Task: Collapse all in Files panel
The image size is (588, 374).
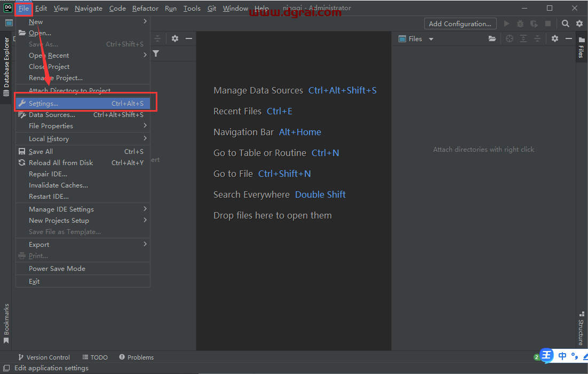Action: 537,38
